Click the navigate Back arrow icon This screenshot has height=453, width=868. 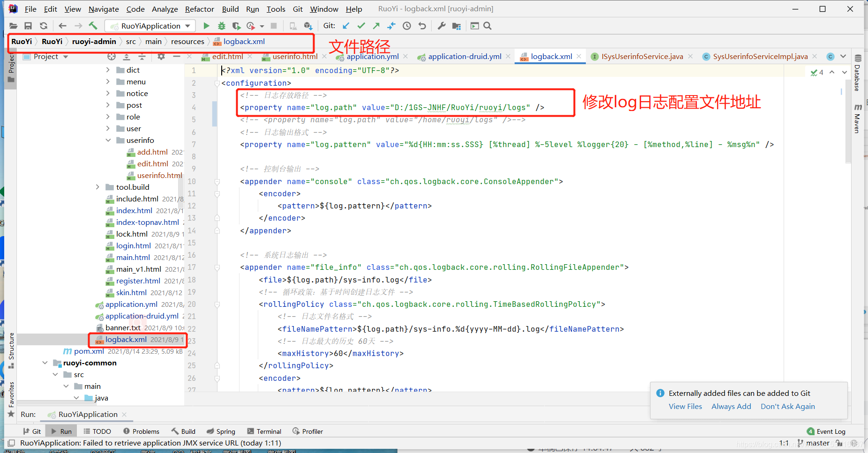click(x=63, y=26)
